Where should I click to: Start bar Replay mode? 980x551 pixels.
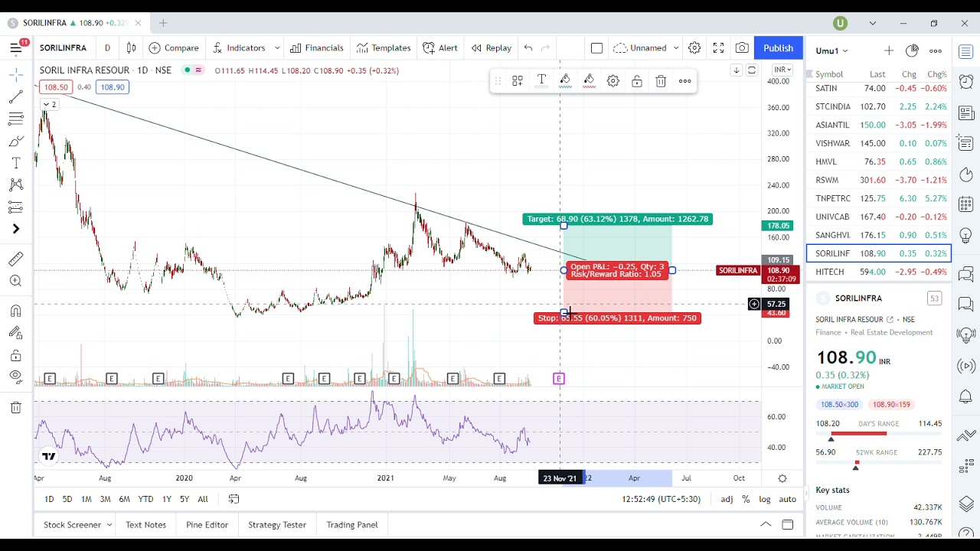(492, 47)
